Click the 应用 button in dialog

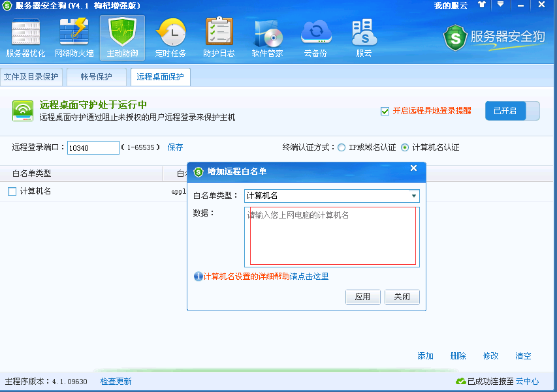tap(362, 297)
